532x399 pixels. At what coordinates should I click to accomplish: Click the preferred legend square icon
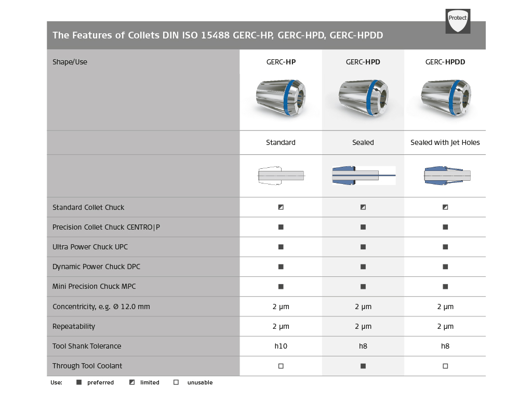(x=79, y=382)
